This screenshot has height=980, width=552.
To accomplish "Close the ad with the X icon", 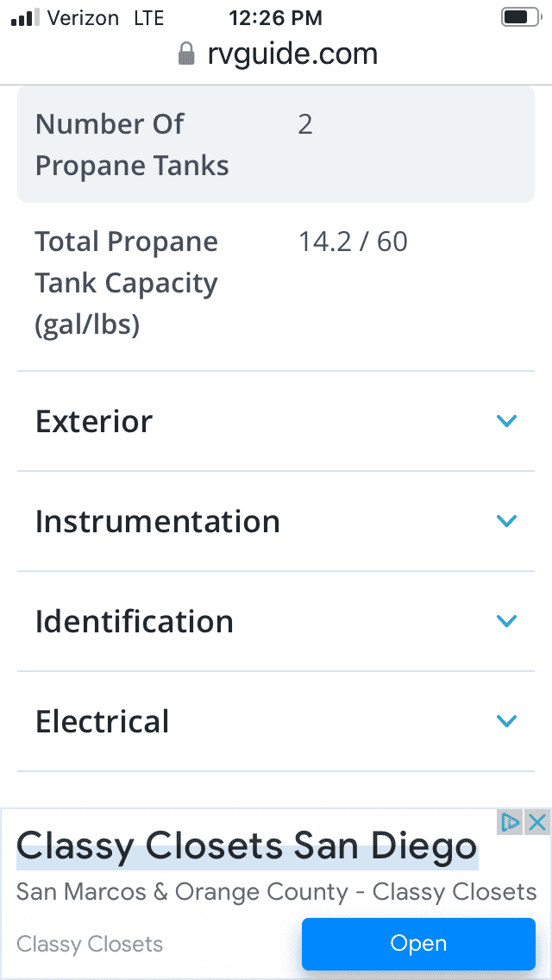I will [537, 822].
